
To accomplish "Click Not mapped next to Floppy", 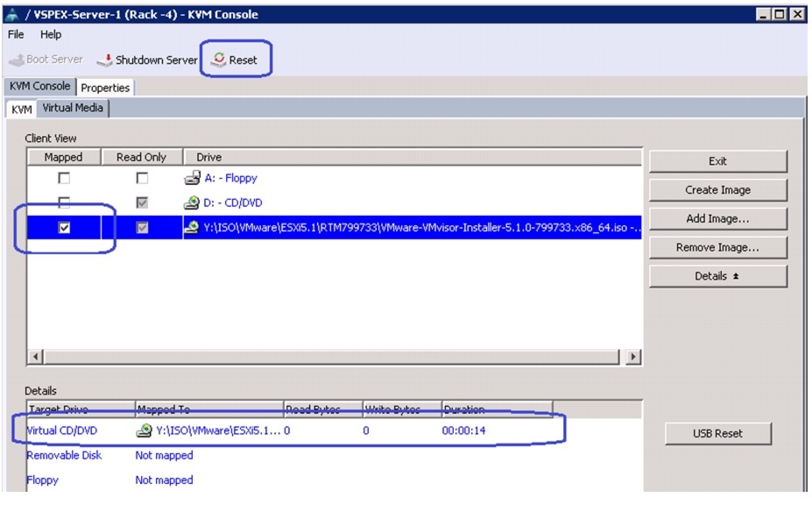I will tap(164, 480).
